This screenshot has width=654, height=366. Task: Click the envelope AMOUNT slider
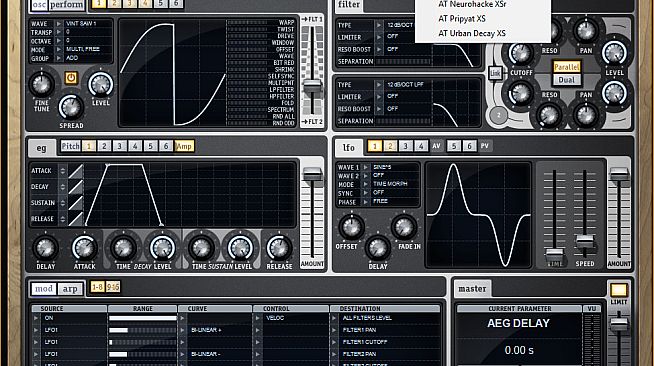click(312, 174)
